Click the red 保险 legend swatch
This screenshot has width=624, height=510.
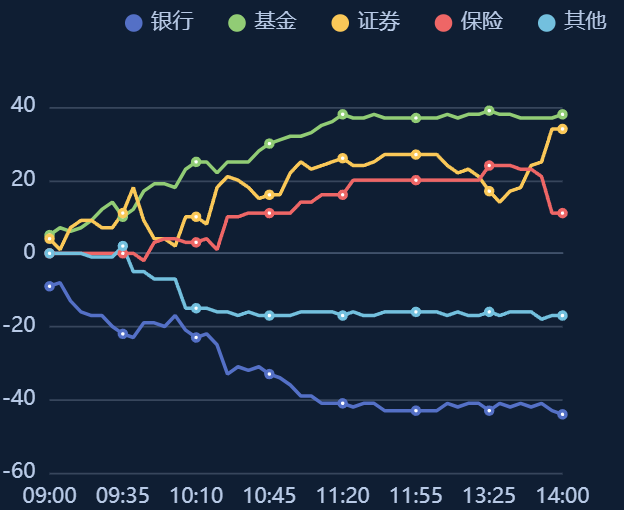[x=443, y=23]
